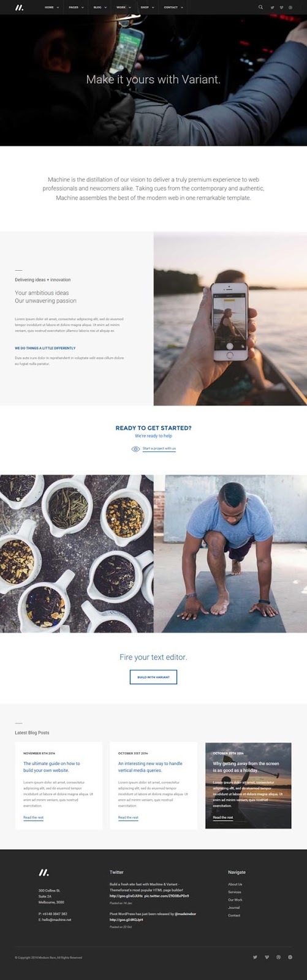Open the footer Vimeo icon
The image size is (307, 980).
click(x=267, y=957)
